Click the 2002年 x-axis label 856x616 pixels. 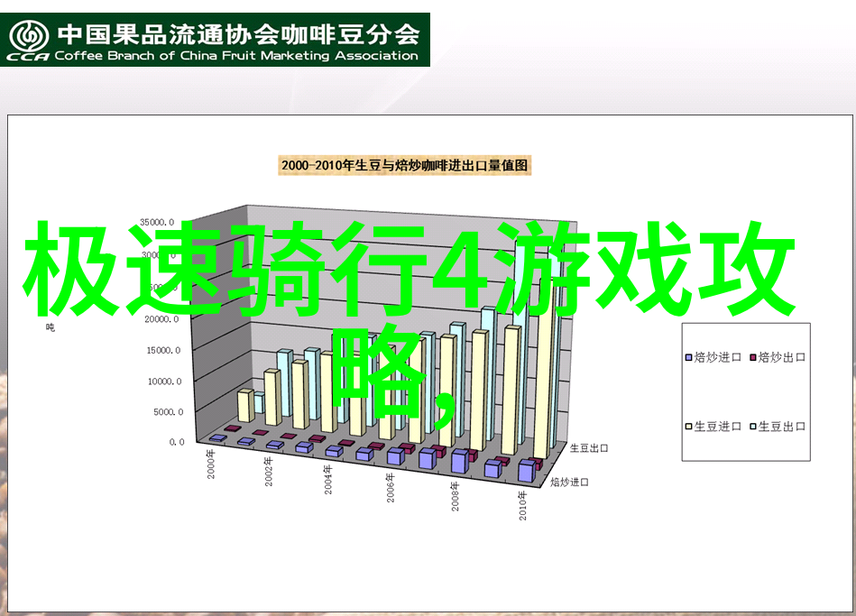[269, 472]
